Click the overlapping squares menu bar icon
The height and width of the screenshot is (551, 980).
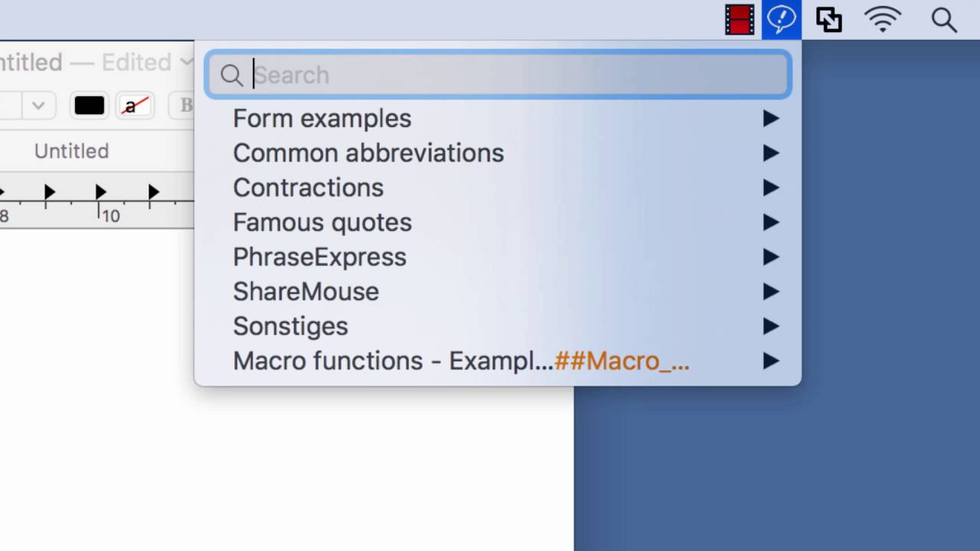pyautogui.click(x=828, y=20)
